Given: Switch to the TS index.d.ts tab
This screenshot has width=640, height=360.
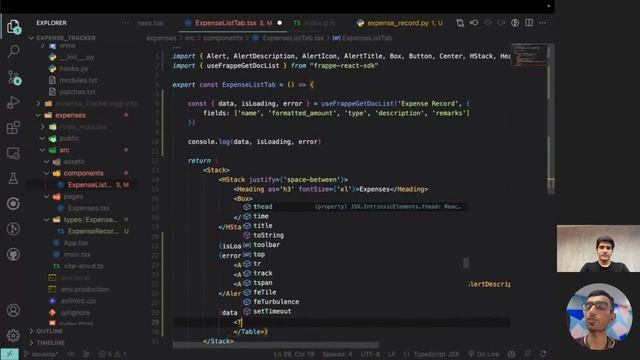Looking at the screenshot, I should [x=315, y=23].
